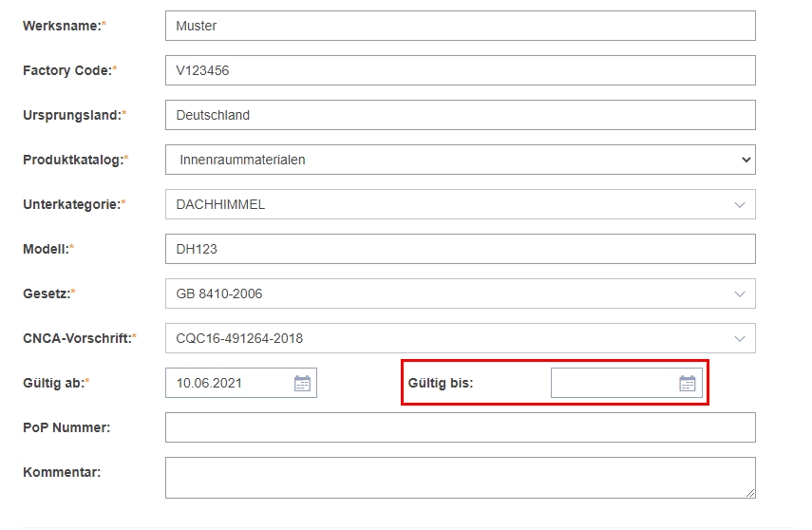Click the CNCA-Vorschrift label text
The width and height of the screenshot is (812, 530).
tap(77, 338)
